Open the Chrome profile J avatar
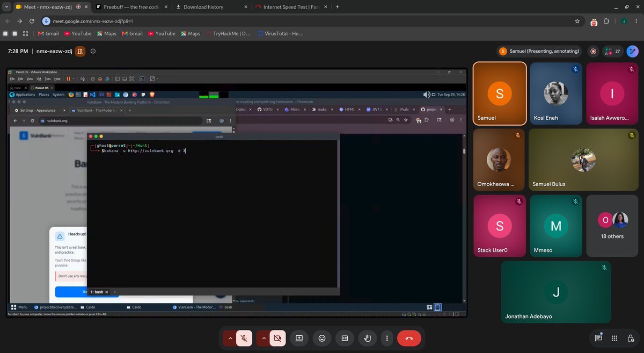Image resolution: width=644 pixels, height=353 pixels. [x=623, y=21]
